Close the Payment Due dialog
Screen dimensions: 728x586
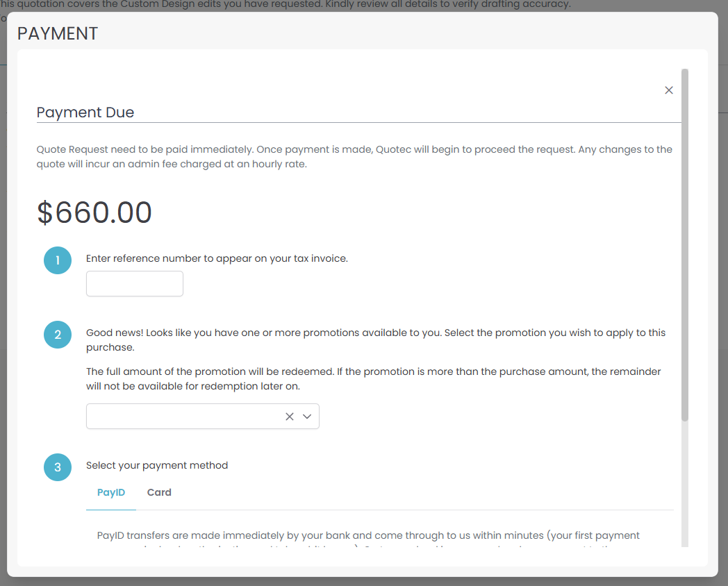pos(669,90)
